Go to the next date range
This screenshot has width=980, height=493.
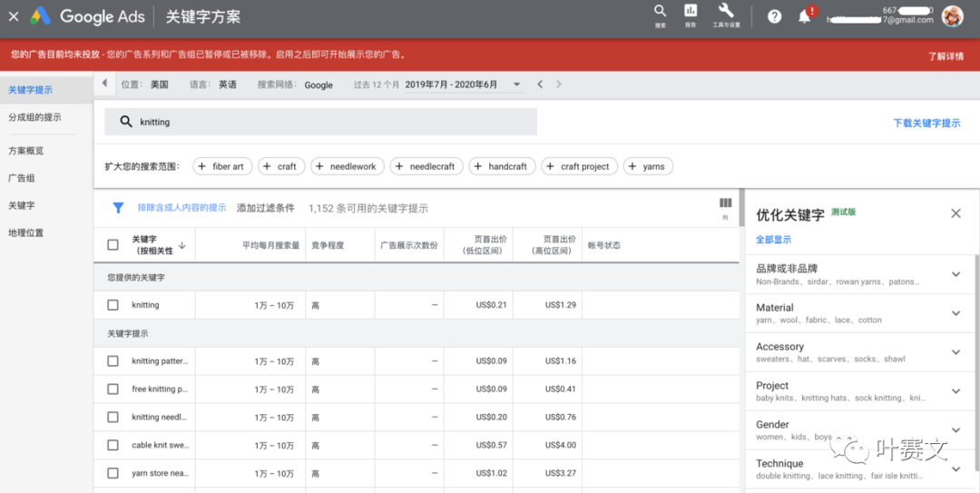click(559, 84)
